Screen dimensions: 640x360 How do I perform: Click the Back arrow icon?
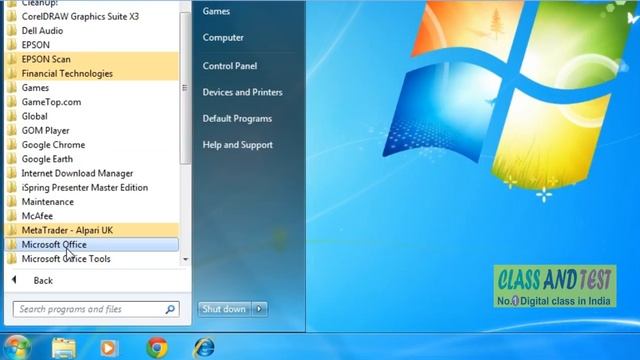pyautogui.click(x=14, y=280)
